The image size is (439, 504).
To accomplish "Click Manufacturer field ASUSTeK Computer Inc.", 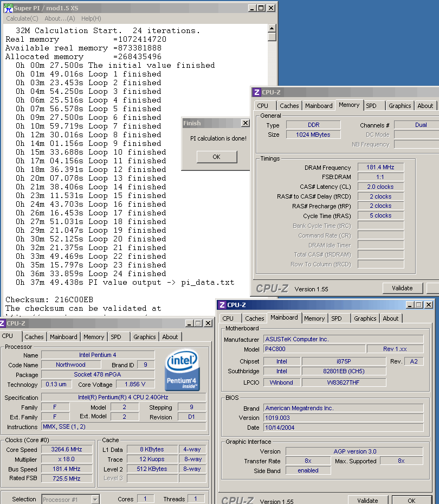I will click(x=344, y=339).
